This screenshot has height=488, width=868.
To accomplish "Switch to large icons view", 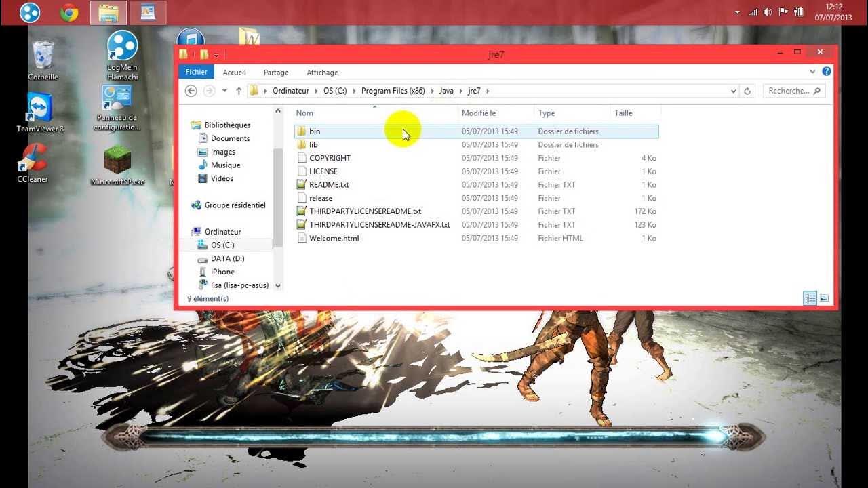I will click(825, 298).
